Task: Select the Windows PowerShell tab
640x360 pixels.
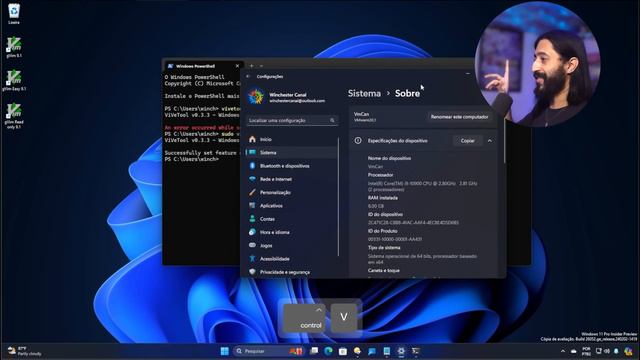Action: coord(204,66)
